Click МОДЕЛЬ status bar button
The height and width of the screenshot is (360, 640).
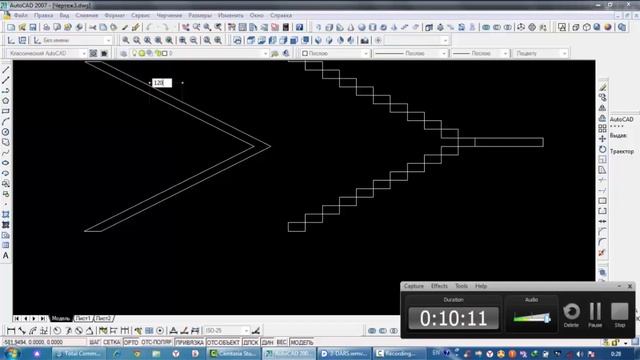pos(302,342)
